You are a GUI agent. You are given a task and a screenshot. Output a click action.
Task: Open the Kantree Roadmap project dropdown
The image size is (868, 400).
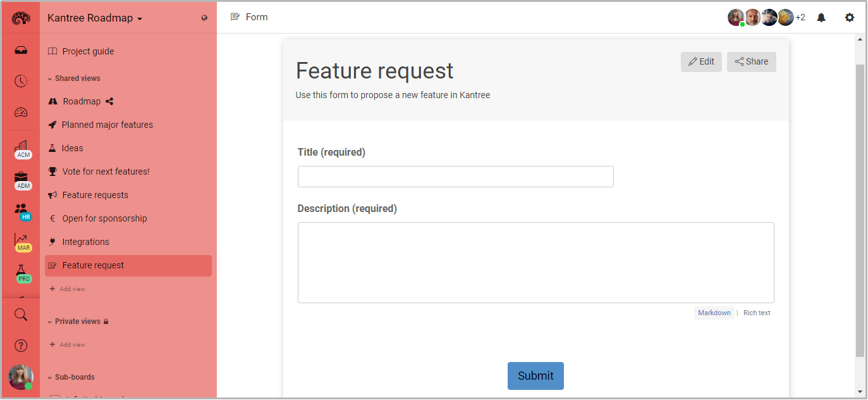(x=95, y=18)
